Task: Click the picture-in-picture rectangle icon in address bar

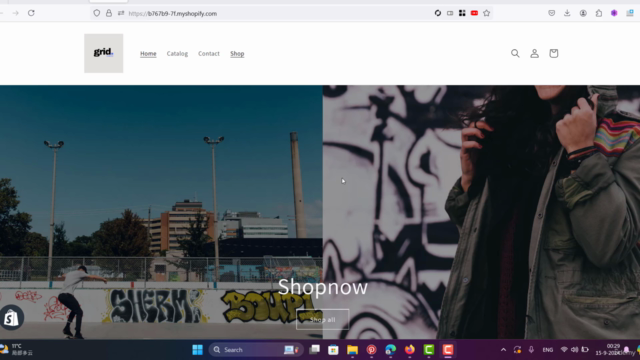Action: point(450,13)
